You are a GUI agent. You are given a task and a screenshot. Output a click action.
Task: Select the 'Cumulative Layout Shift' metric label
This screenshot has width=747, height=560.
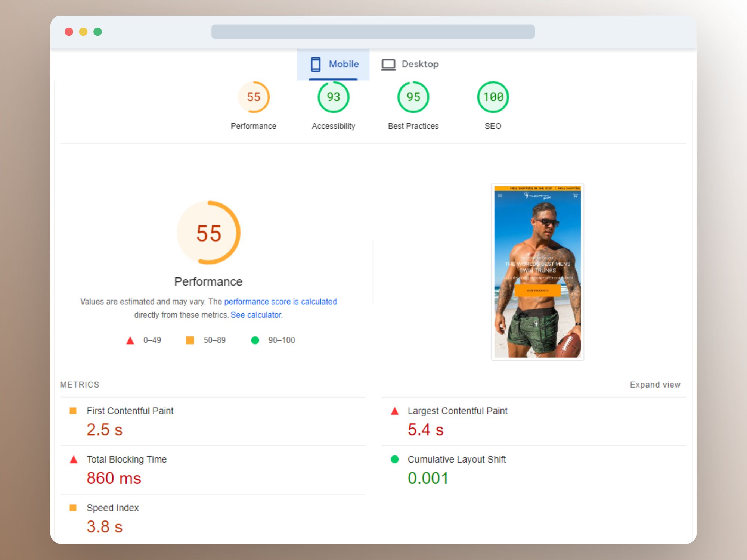(457, 460)
